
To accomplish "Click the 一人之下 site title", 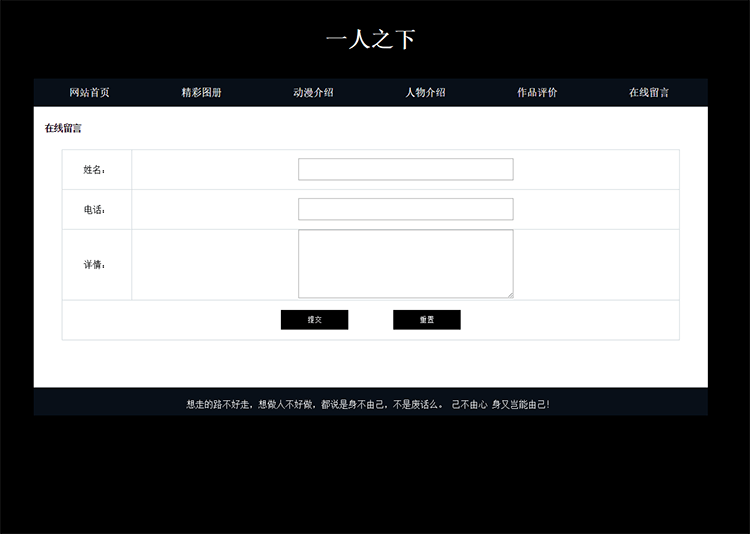I will [x=371, y=39].
